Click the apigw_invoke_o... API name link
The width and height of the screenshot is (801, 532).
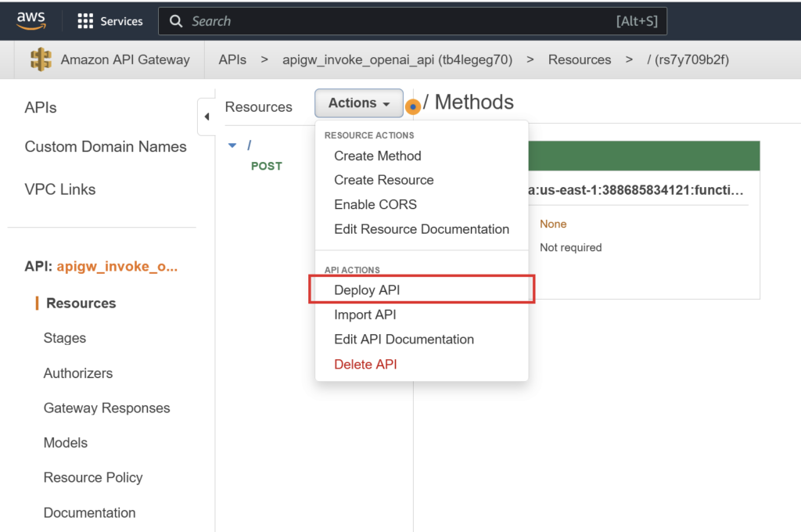click(x=117, y=266)
